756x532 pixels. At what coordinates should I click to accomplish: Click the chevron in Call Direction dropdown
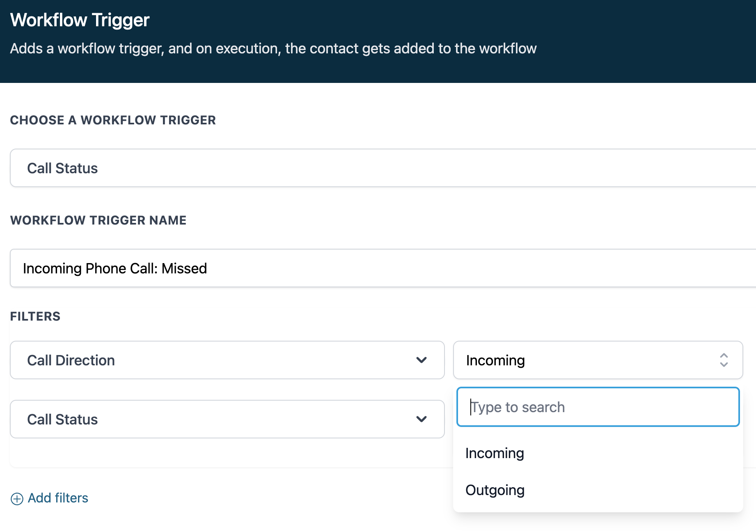(x=422, y=360)
